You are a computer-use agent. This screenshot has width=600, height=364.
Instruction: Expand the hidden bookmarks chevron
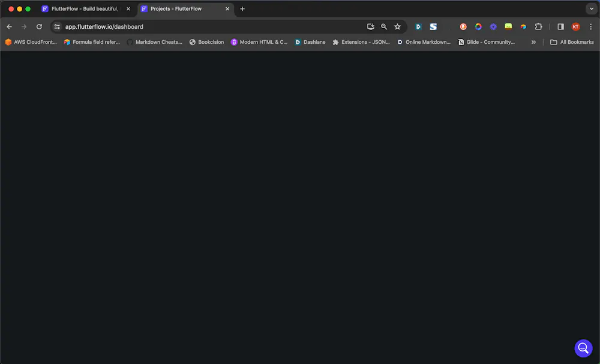coord(533,42)
